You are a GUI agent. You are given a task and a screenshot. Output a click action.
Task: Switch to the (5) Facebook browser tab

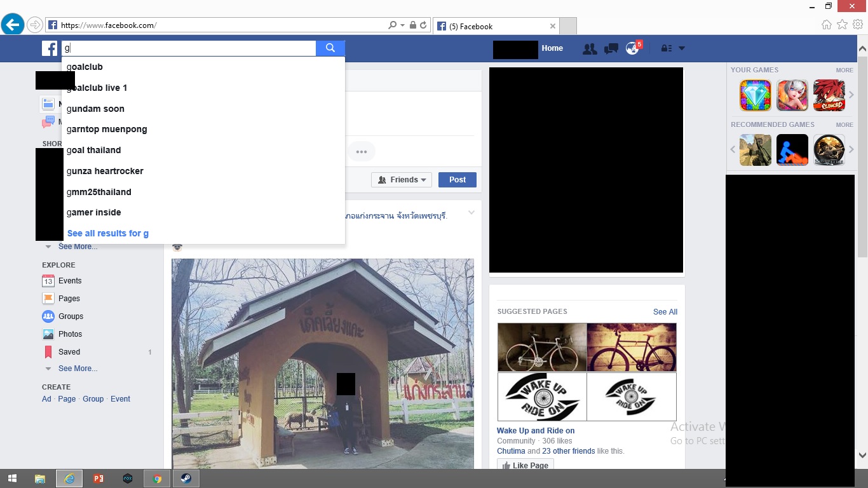[496, 26]
